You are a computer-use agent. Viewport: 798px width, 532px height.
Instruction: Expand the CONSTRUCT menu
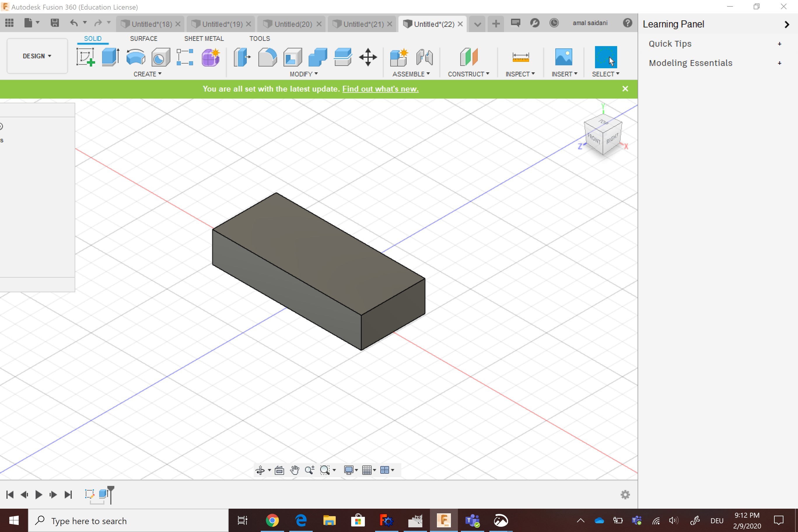tap(468, 74)
